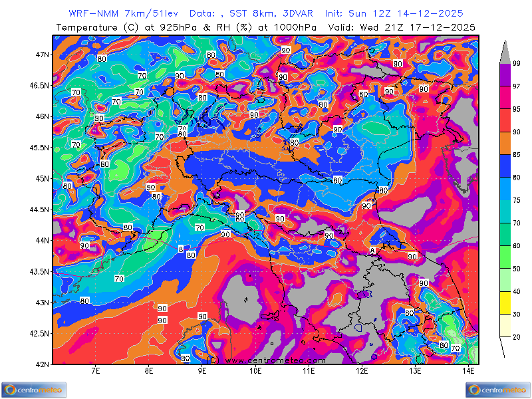Select the orange legend swatch between 90 and 85
The width and height of the screenshot is (532, 399).
click(505, 144)
